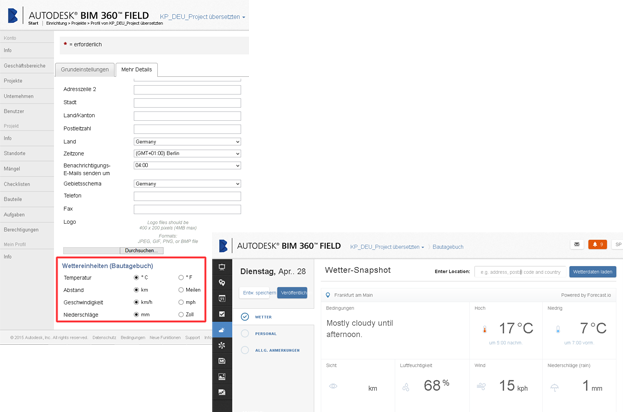The image size is (623, 412).
Task: Click the Postleitzahl input field
Action: pos(187,129)
